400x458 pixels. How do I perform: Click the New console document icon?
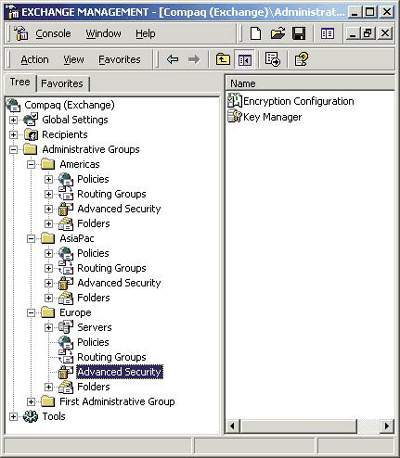coord(256,34)
